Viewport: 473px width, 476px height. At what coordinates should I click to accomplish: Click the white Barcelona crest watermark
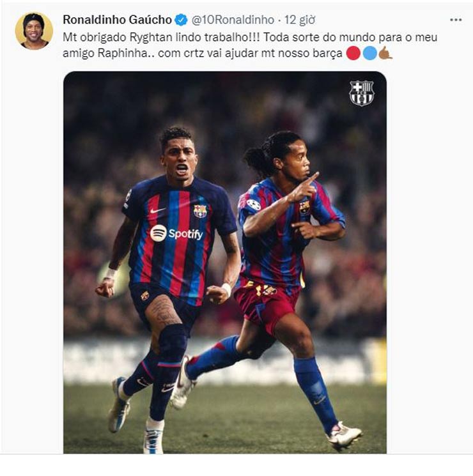[x=361, y=93]
